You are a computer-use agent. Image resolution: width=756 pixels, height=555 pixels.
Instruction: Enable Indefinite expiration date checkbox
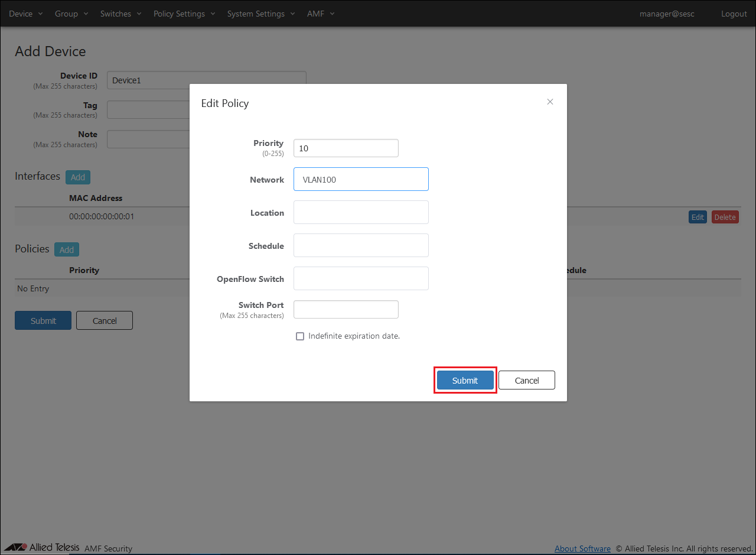(300, 336)
